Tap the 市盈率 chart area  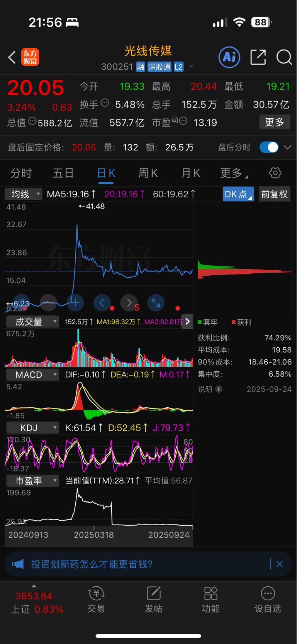coord(99,507)
